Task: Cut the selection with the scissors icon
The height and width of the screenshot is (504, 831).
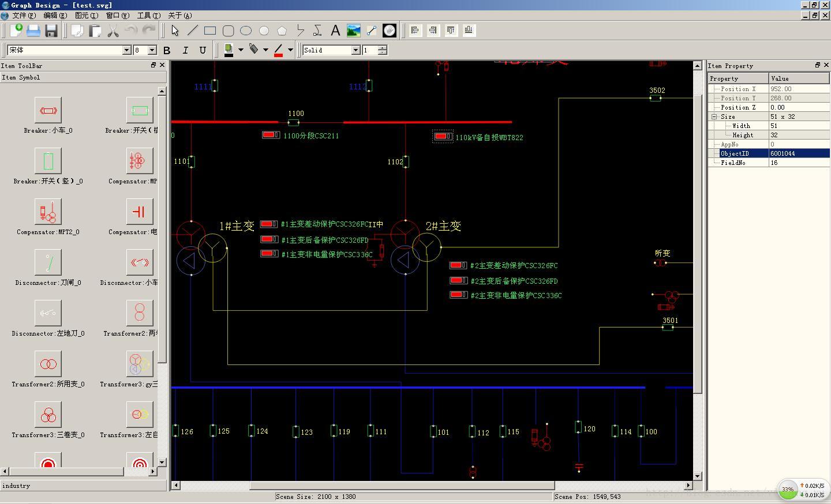Action: point(113,31)
